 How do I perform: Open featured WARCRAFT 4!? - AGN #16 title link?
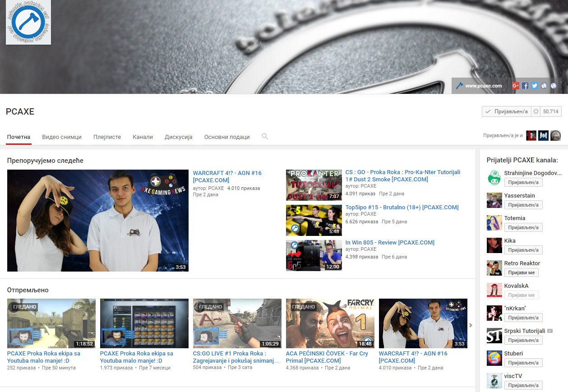pyautogui.click(x=227, y=176)
